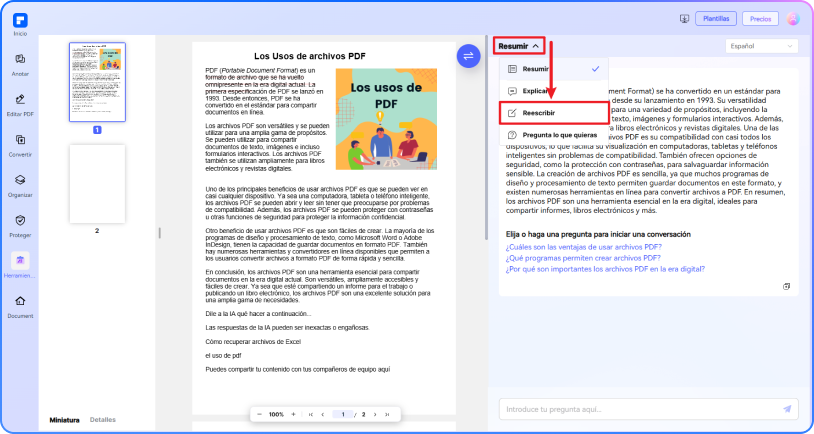The image size is (814, 434).
Task: Collapse the Resumir mode dropdown
Action: 519,46
